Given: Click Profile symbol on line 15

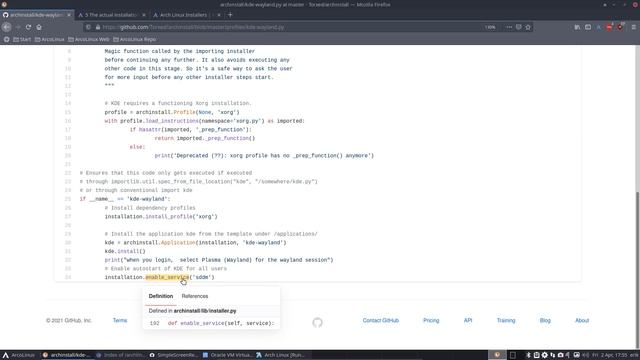Looking at the screenshot, I should click(x=184, y=112).
